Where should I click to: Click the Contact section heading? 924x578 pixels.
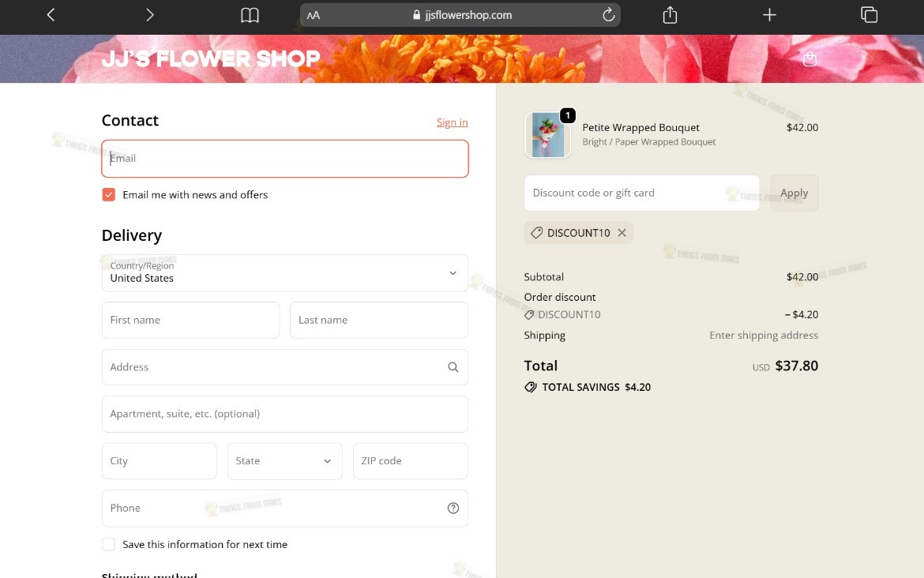click(x=130, y=120)
